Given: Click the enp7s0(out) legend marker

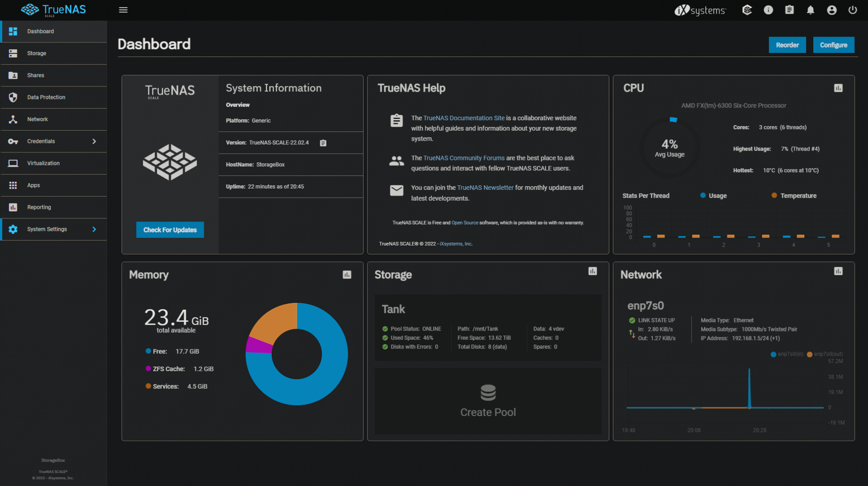Looking at the screenshot, I should (810, 354).
